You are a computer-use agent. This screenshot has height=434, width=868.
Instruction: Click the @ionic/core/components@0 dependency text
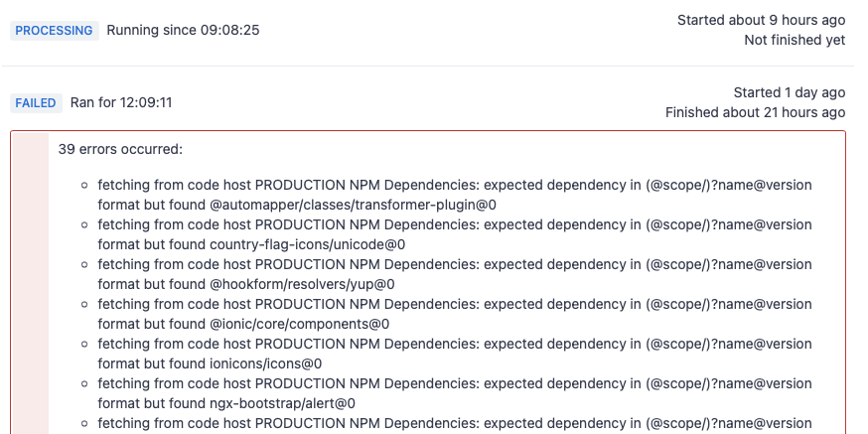coord(299,324)
